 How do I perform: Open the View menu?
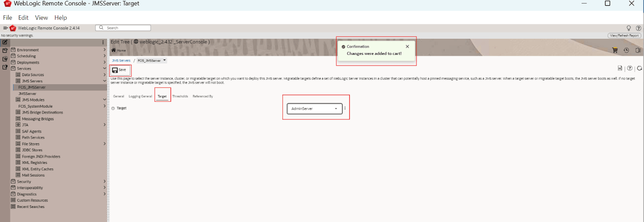pyautogui.click(x=41, y=18)
